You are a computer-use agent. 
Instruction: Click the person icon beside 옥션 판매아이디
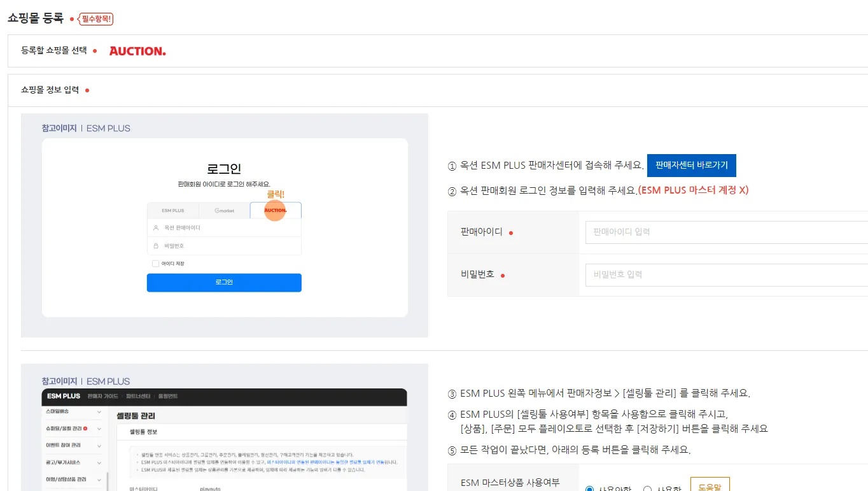pyautogui.click(x=155, y=227)
